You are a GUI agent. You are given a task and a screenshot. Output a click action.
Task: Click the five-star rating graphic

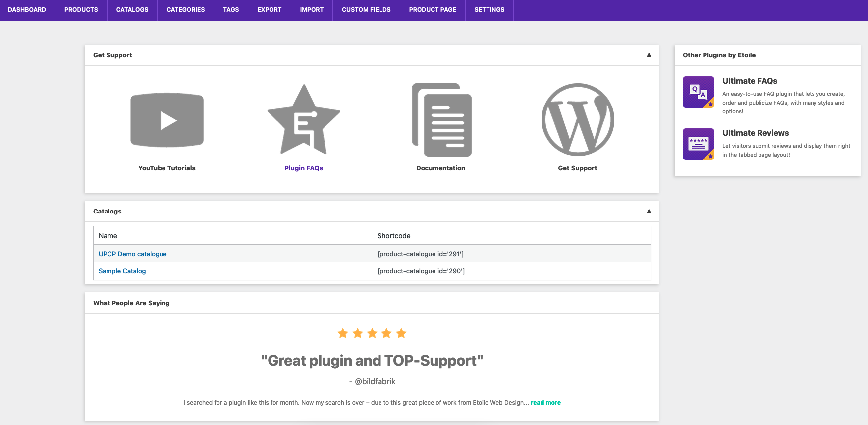(x=372, y=333)
